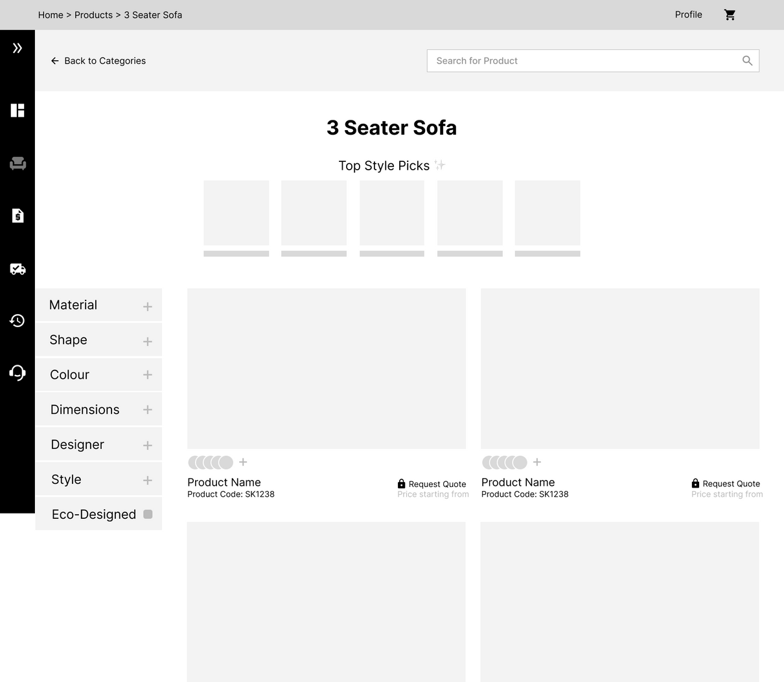Viewport: 784px width, 682px height.
Task: Open the sofa products icon in sidebar
Action: click(x=17, y=163)
